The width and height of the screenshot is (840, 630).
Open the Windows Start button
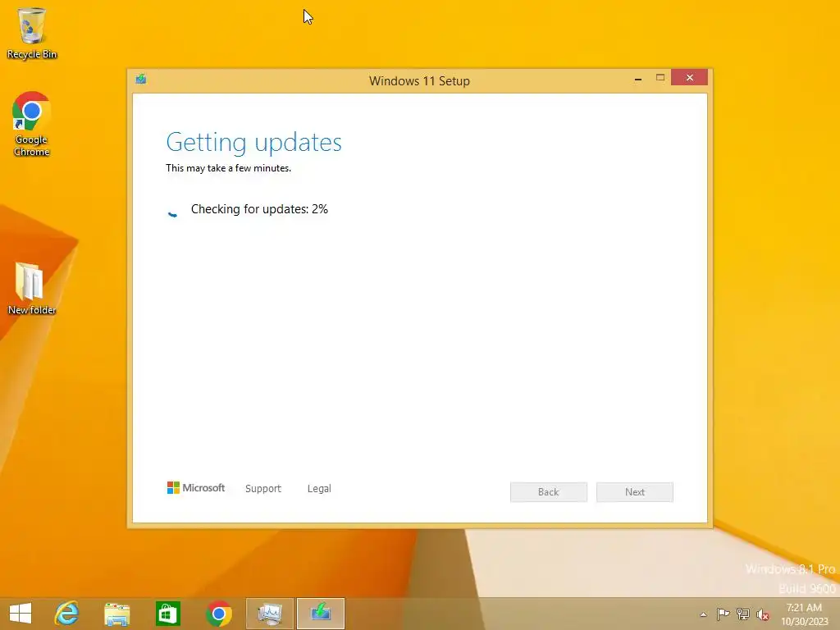click(21, 614)
